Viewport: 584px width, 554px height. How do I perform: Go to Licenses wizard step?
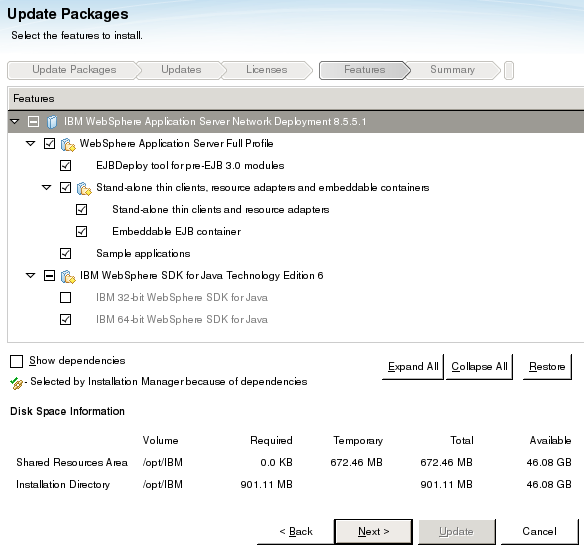tap(267, 70)
